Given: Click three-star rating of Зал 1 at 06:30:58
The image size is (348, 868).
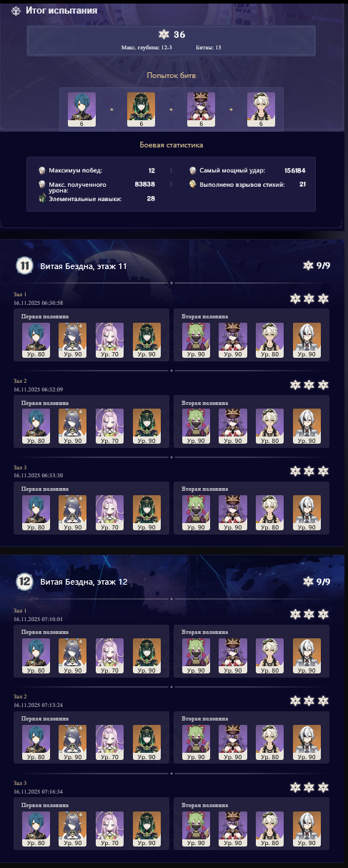Looking at the screenshot, I should coord(309,298).
